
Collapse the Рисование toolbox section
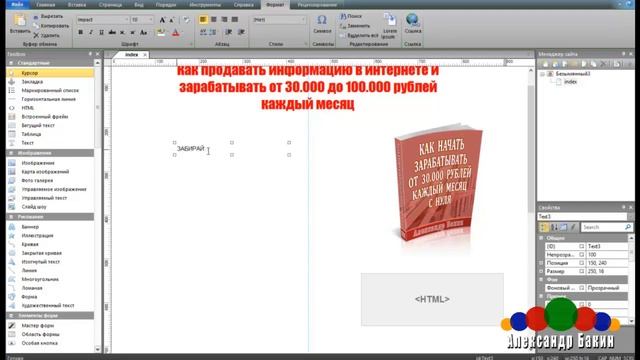(x=11, y=217)
